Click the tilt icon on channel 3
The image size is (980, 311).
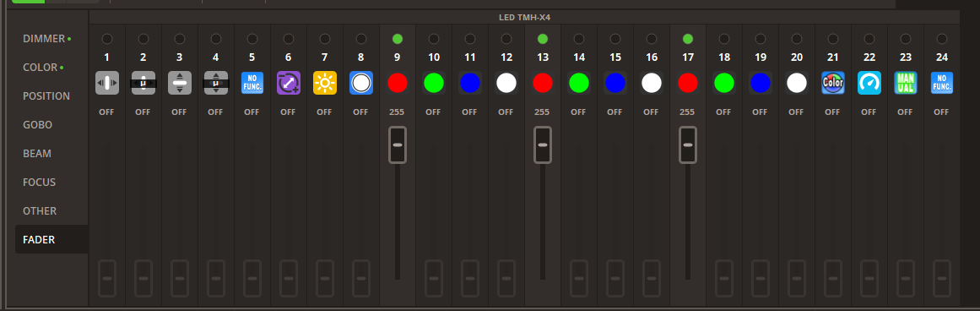pyautogui.click(x=180, y=83)
